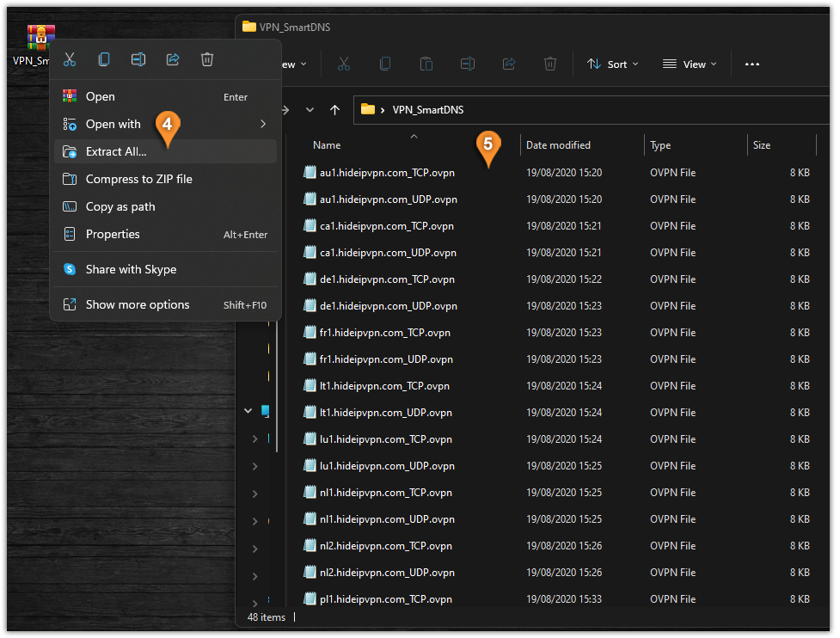Click the Cut icon in context menu
840x638 pixels.
(x=70, y=59)
